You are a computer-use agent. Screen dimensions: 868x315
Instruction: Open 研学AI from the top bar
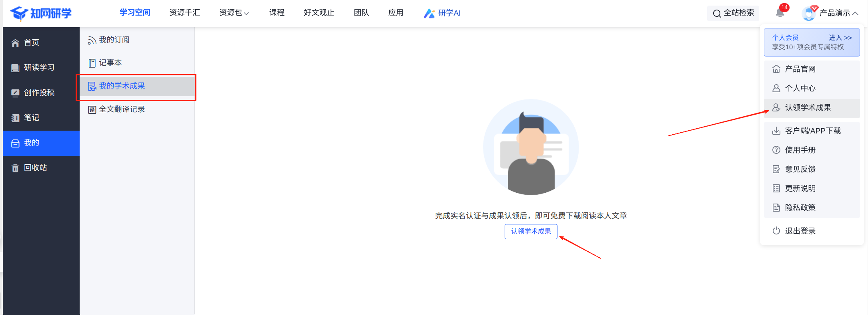442,13
